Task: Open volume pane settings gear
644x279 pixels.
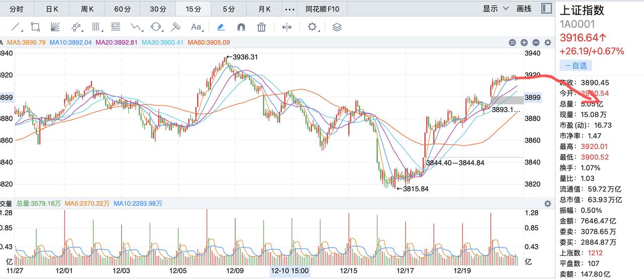Action: click(548, 204)
